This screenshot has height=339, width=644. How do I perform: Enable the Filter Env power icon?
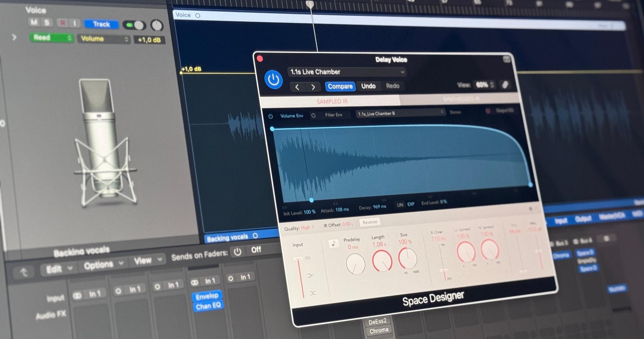pyautogui.click(x=313, y=115)
